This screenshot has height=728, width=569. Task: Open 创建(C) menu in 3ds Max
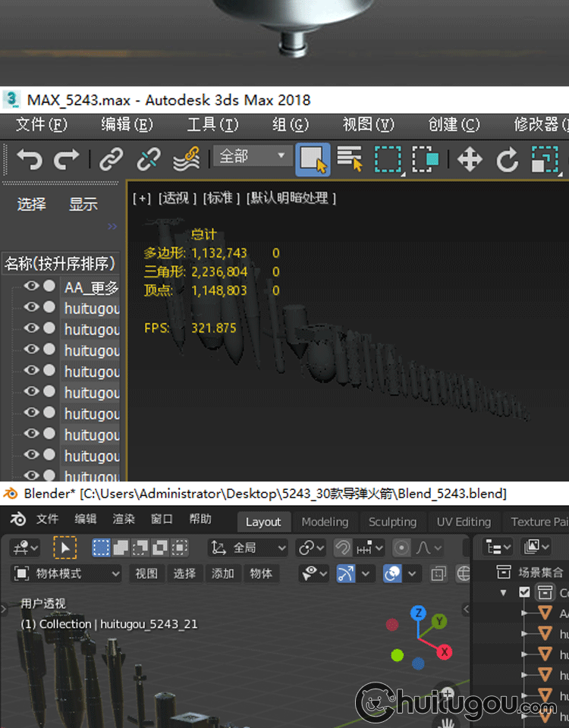coord(454,124)
